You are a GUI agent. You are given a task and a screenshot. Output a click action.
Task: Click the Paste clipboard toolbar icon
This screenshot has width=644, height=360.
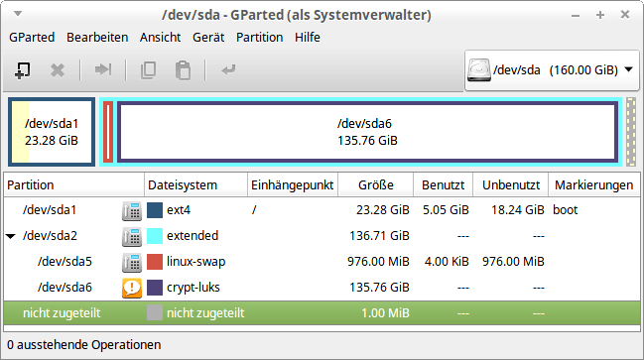[183, 70]
